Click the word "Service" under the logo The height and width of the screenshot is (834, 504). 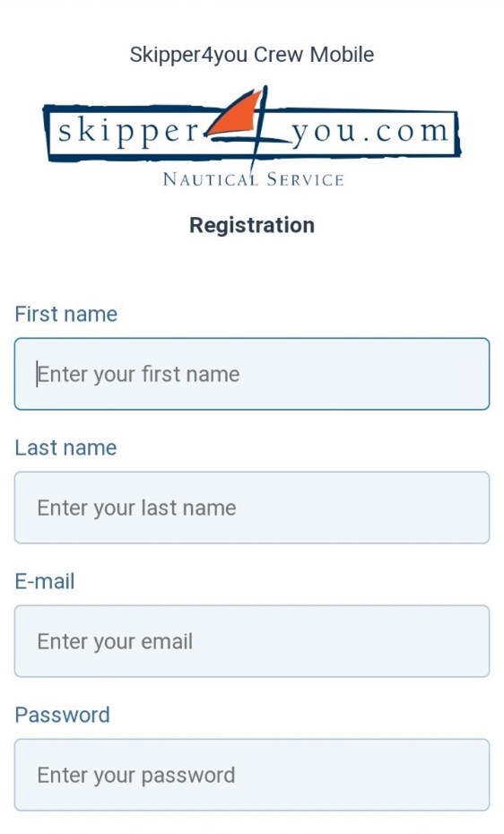point(305,179)
